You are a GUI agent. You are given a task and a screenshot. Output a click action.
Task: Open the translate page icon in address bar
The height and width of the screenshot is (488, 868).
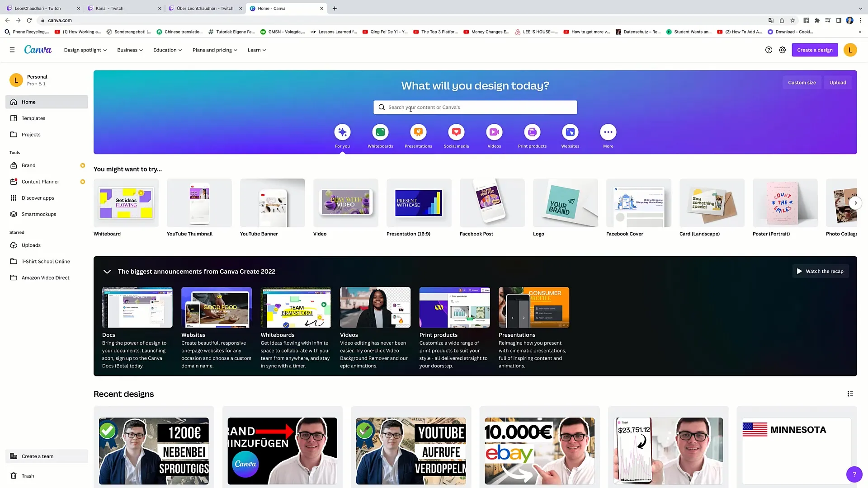tap(771, 20)
